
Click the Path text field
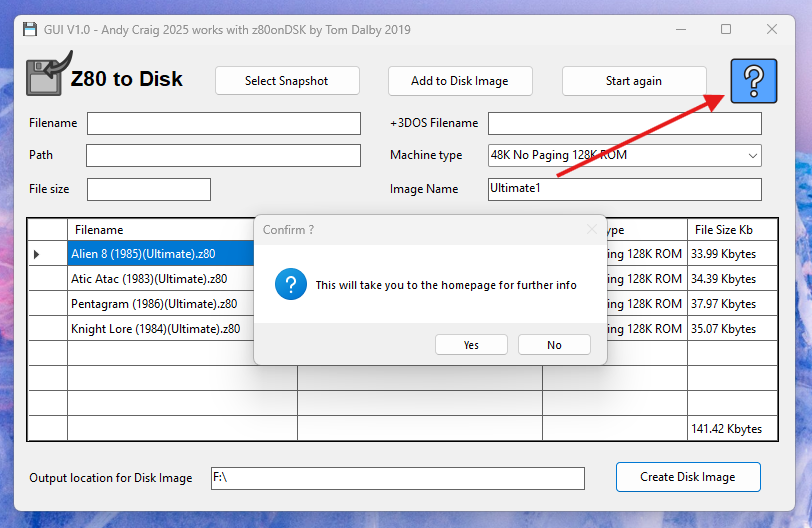[x=223, y=156]
